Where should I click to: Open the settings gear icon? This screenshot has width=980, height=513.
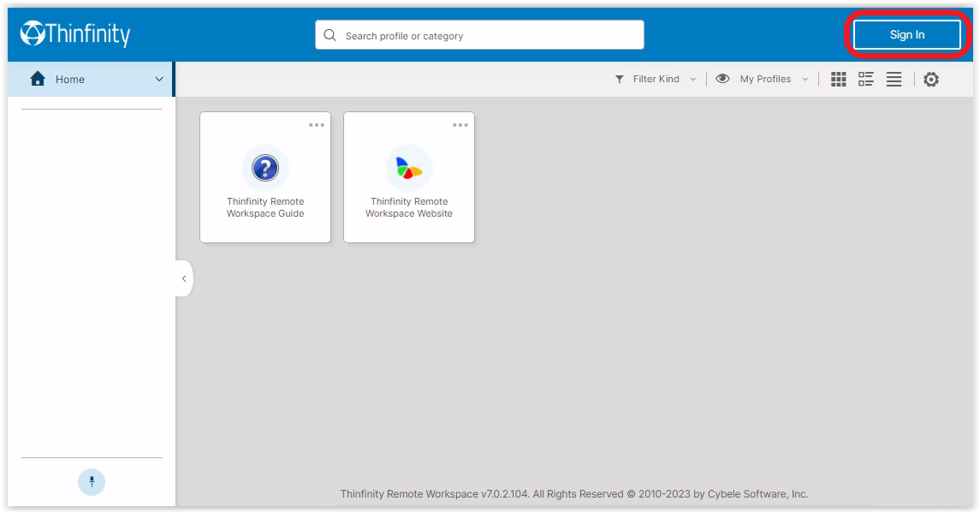[x=931, y=80]
